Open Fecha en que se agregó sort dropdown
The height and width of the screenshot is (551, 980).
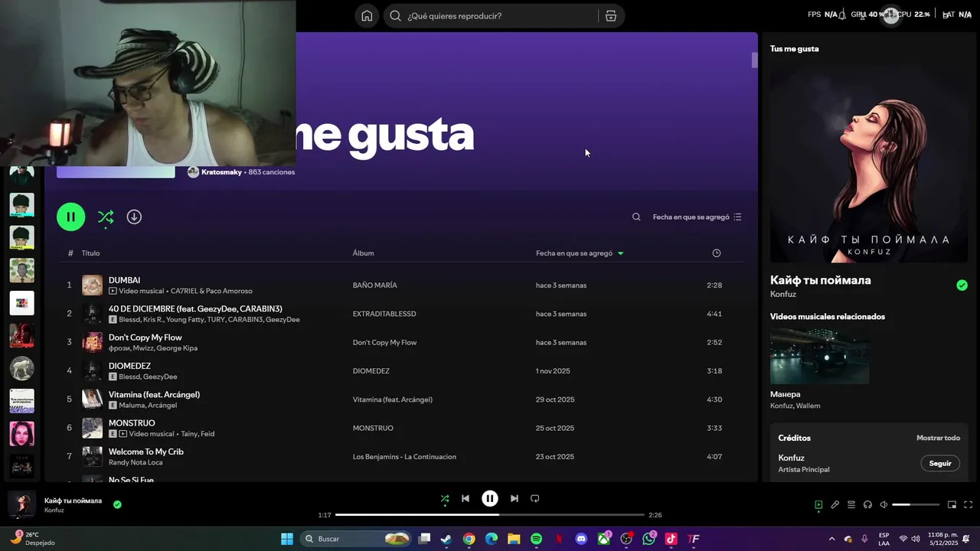[x=697, y=217]
